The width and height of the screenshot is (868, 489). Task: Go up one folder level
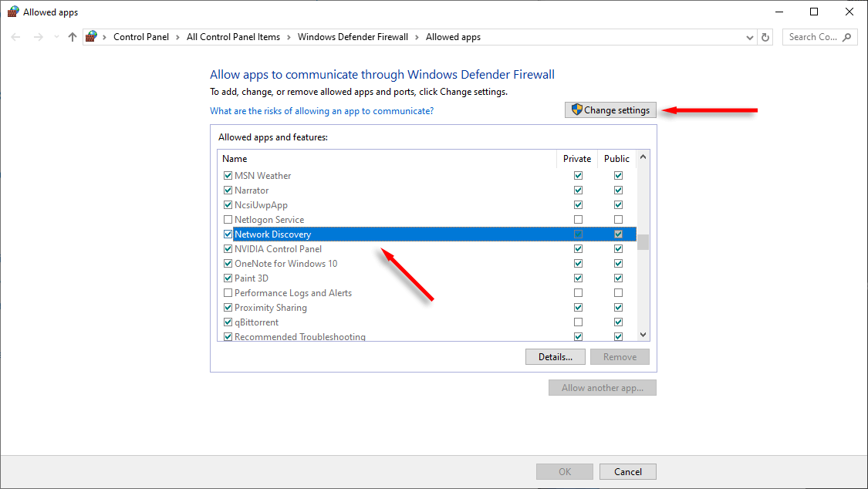coord(73,37)
